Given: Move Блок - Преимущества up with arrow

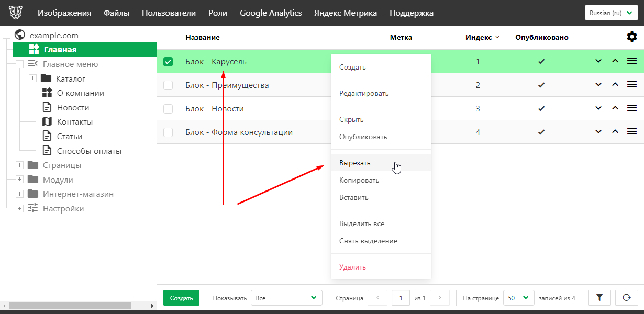Looking at the screenshot, I should [x=615, y=85].
